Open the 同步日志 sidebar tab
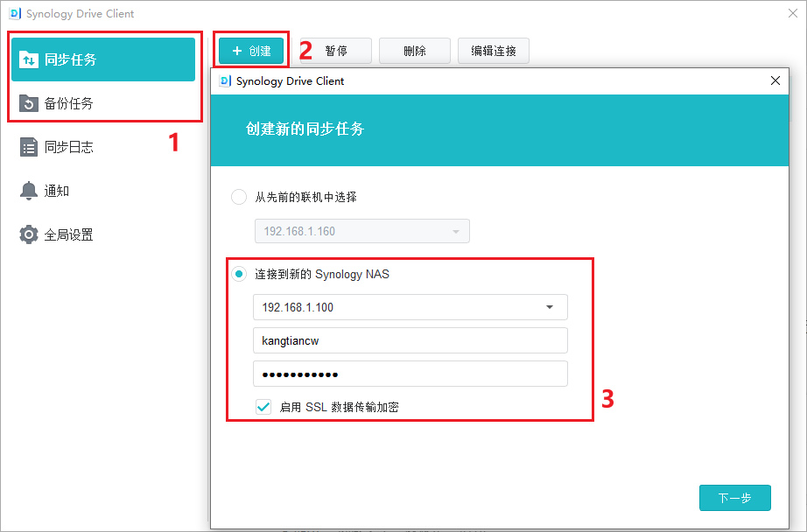The height and width of the screenshot is (532, 807). [x=68, y=147]
